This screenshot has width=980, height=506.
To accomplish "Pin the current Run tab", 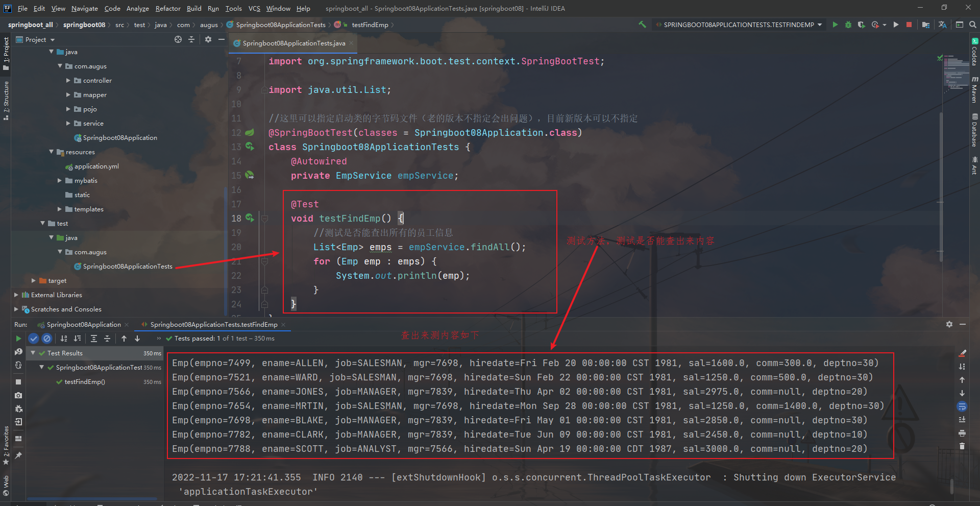I will tap(18, 455).
